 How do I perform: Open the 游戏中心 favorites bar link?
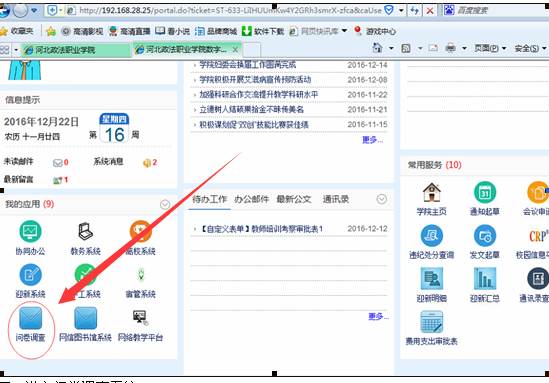click(x=375, y=32)
